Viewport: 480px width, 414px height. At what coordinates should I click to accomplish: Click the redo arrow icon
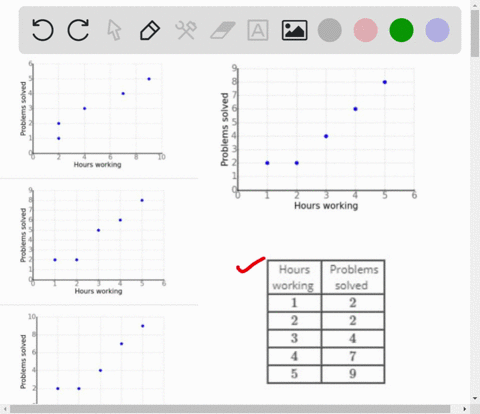pos(78,30)
